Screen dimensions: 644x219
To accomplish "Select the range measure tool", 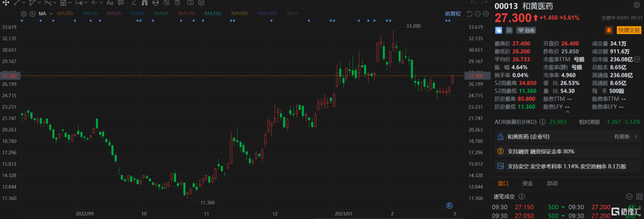I will click(x=79, y=3).
